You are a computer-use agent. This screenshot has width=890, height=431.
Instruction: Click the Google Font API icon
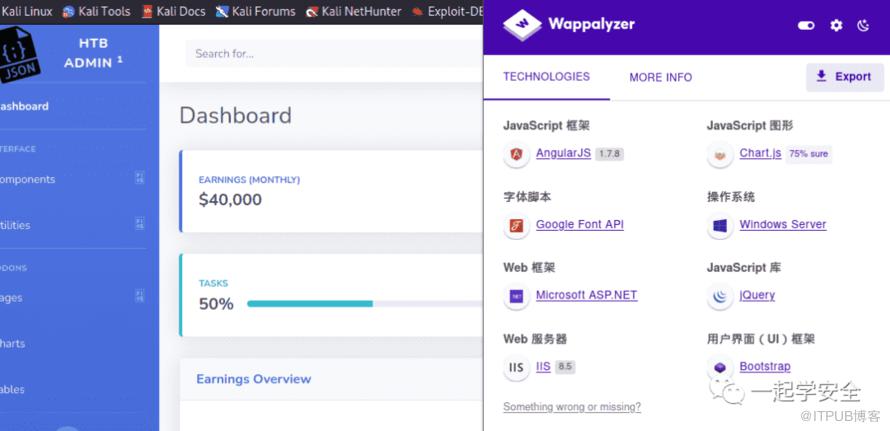click(x=516, y=225)
